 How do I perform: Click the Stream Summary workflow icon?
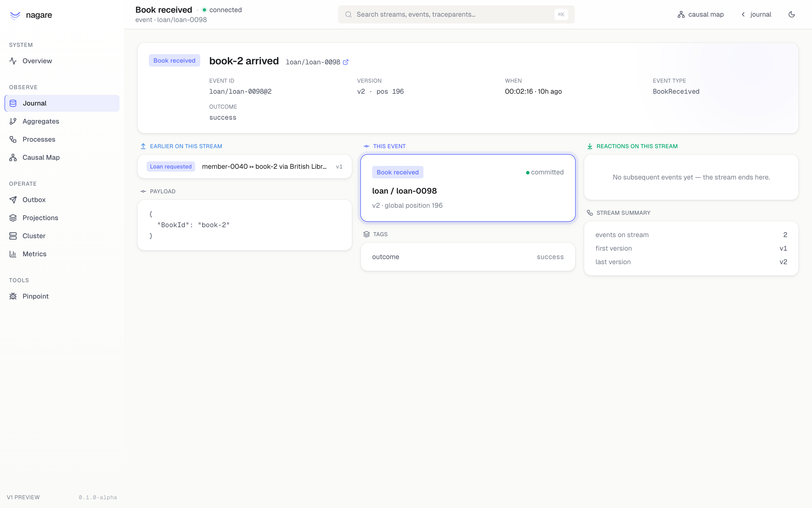click(x=590, y=213)
